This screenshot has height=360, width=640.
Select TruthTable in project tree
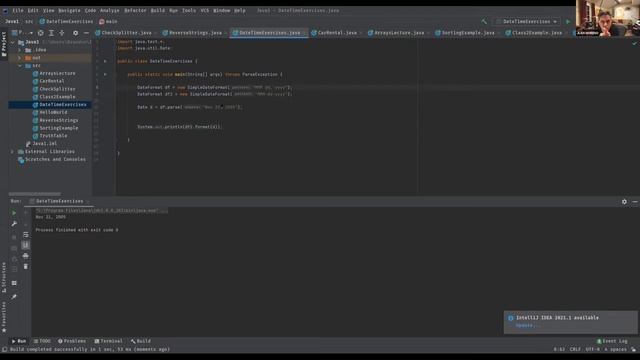tap(53, 136)
